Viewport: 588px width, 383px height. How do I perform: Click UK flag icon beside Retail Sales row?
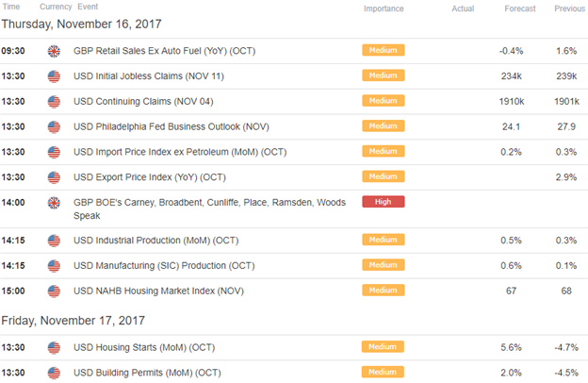(x=54, y=51)
